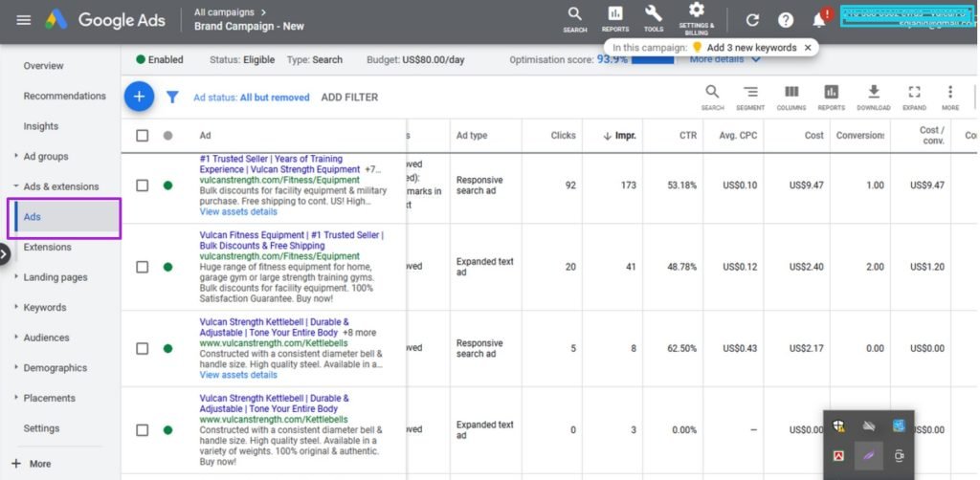The width and height of the screenshot is (980, 480).
Task: Expand More details dropdown
Action: point(724,59)
